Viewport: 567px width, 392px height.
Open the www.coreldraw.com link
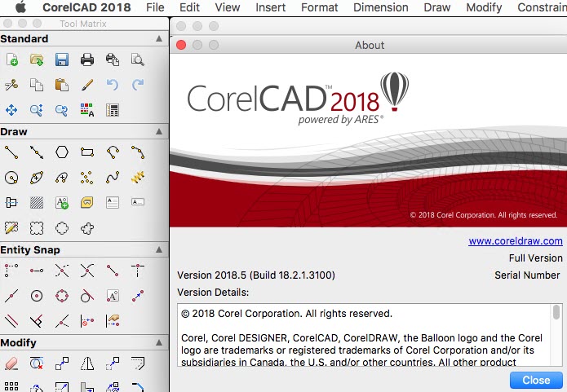click(516, 241)
